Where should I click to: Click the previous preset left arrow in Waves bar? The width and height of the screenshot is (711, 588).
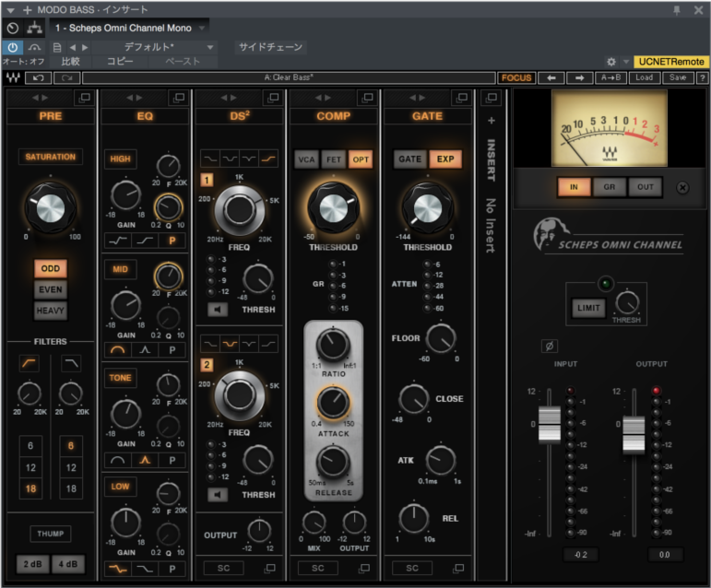click(551, 78)
